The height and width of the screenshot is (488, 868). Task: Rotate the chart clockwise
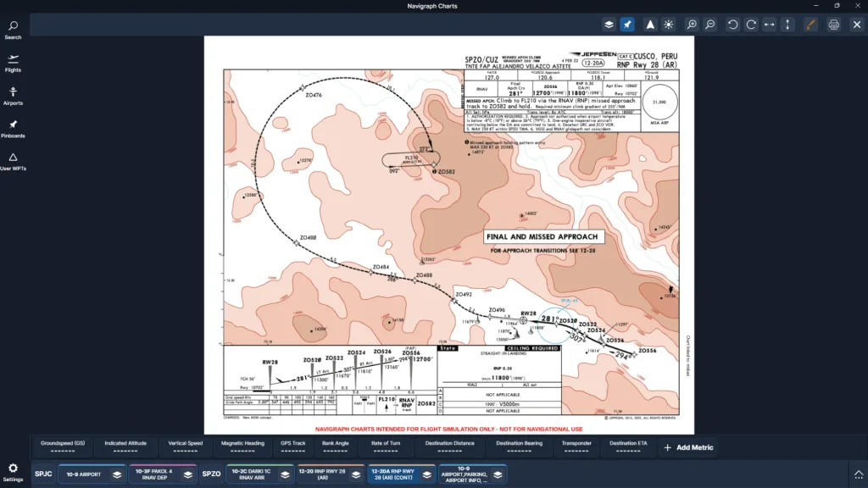[751, 25]
